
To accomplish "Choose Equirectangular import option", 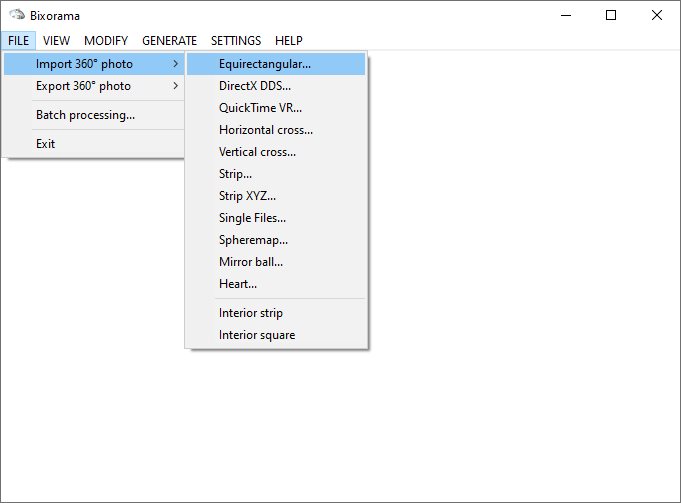I will click(265, 64).
